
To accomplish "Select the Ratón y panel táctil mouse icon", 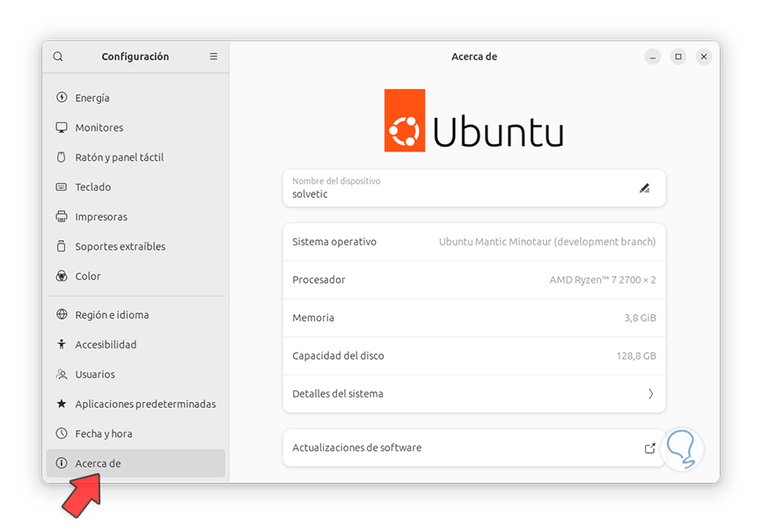I will pos(62,157).
